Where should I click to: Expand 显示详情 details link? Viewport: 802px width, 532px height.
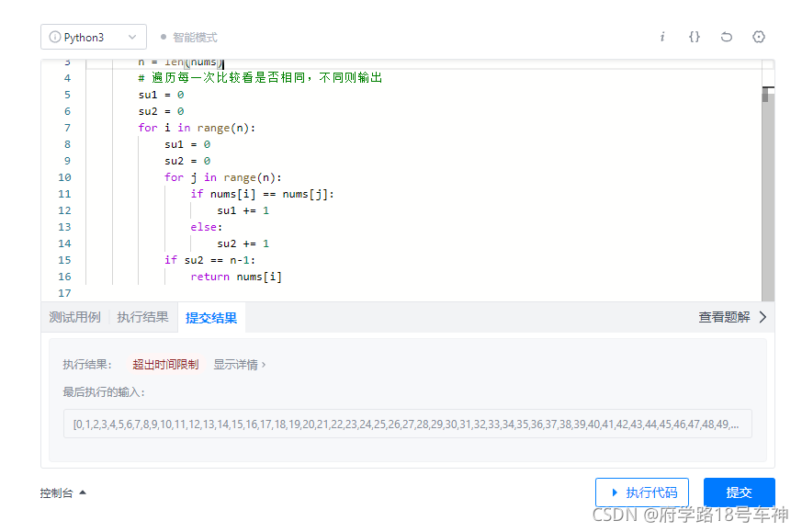[240, 365]
